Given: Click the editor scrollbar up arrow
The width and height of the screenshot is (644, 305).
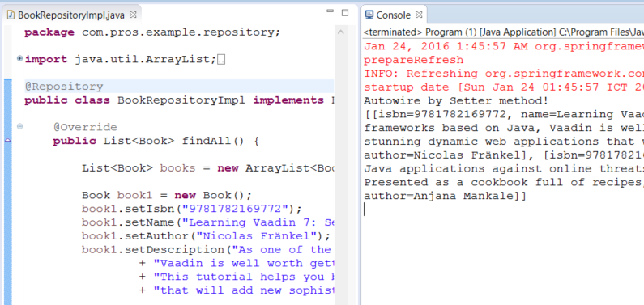Looking at the screenshot, I should tap(340, 32).
